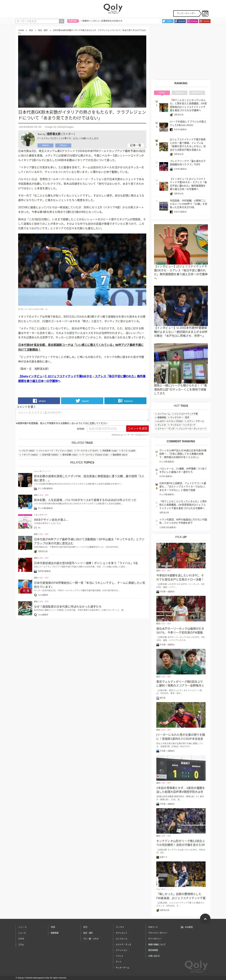Image resolution: width=226 pixels, height=980 pixels.
Task: Open the ジェフユナイテッド千葉 hot tag
Action: point(185,414)
